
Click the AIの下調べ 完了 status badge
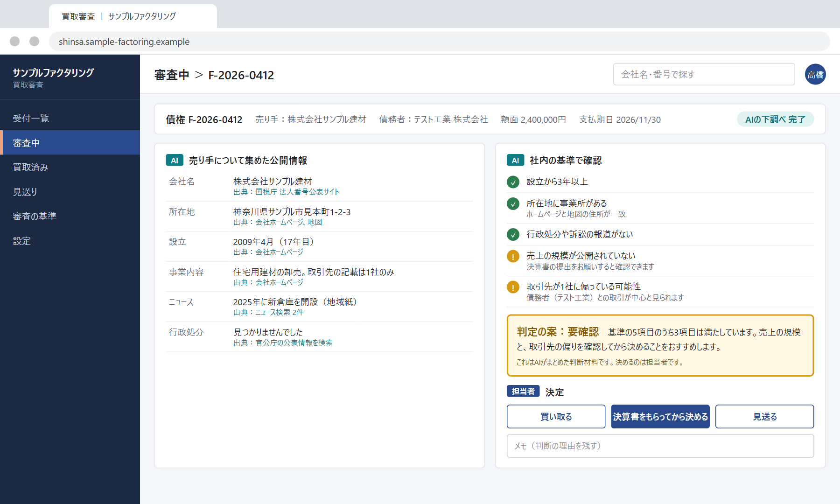pyautogui.click(x=775, y=119)
